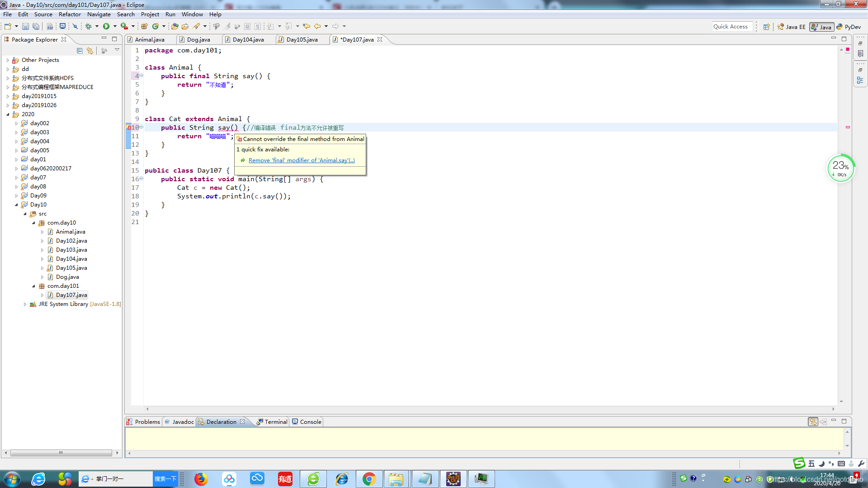Viewport: 868px width, 488px height.
Task: Click the Open Task folder icon
Action: pos(185,27)
